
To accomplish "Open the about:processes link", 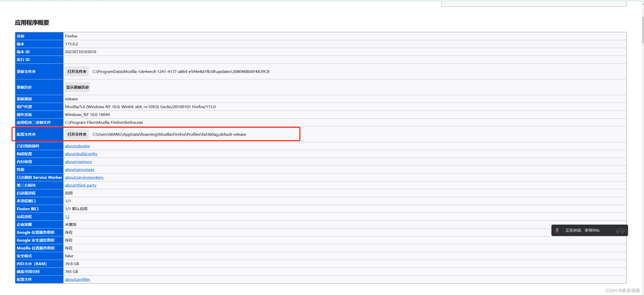I will point(80,170).
